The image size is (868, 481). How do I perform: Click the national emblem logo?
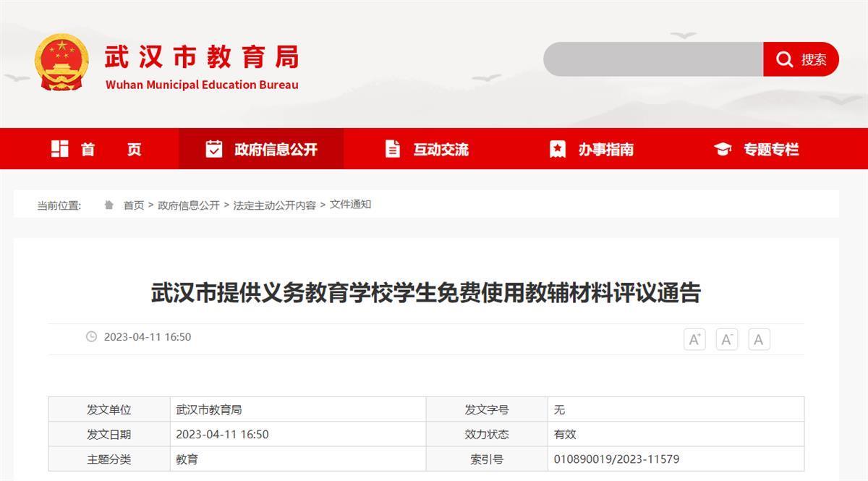[61, 62]
